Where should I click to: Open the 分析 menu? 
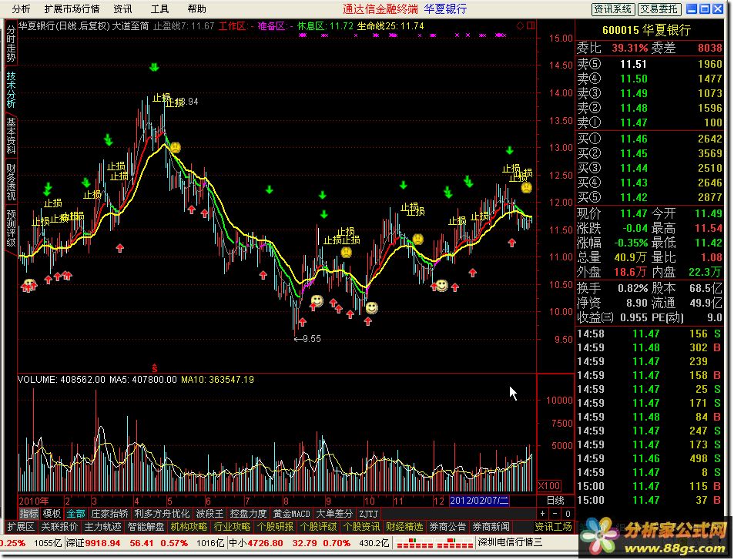coord(21,9)
